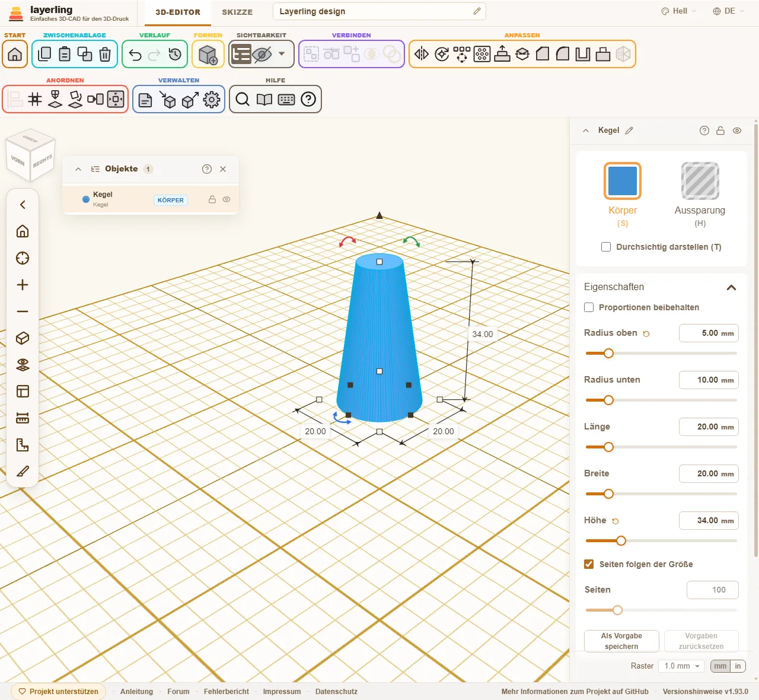Open the settings gear in Verwalten
The width and height of the screenshot is (759, 700).
[x=212, y=100]
